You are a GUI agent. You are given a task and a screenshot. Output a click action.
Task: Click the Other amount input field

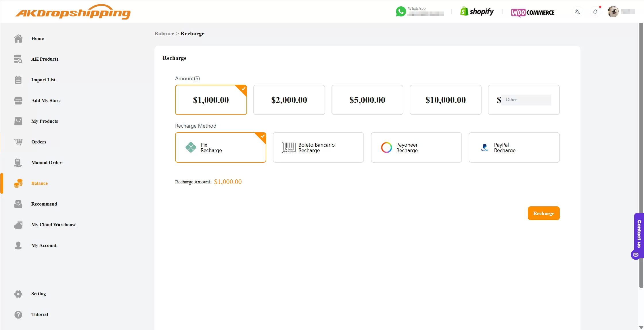click(526, 100)
